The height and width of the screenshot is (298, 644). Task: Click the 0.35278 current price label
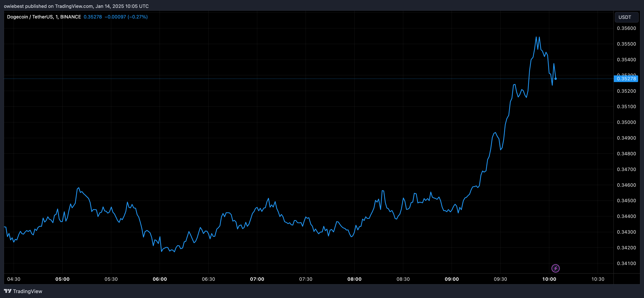pyautogui.click(x=626, y=79)
